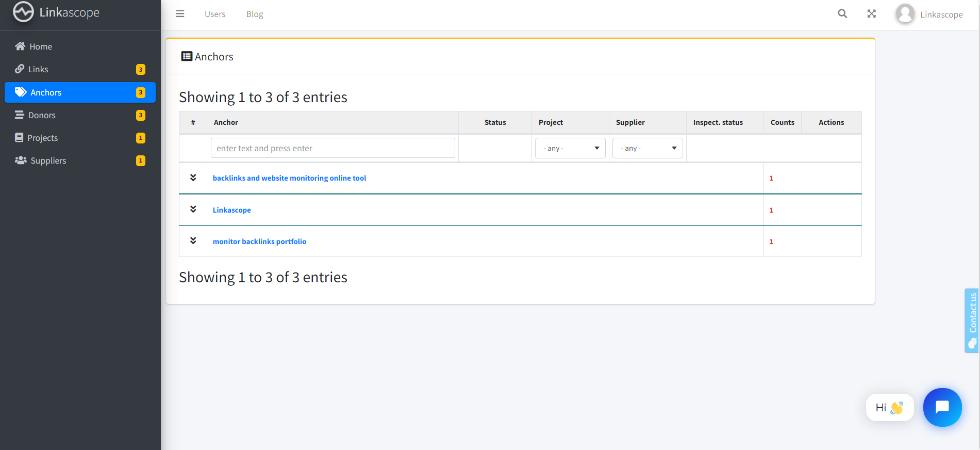Click the Anchors panel table icon
This screenshot has height=450, width=980.
[x=187, y=56]
